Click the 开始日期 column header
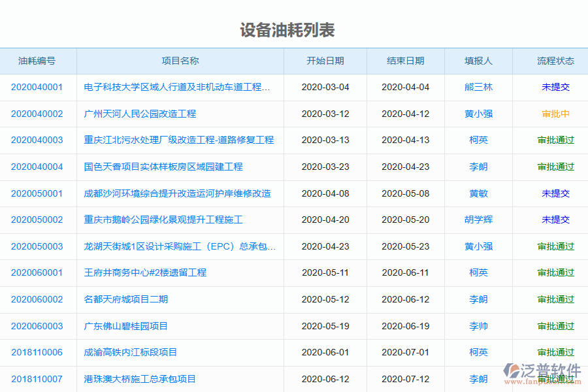This screenshot has width=588, height=392. tap(325, 61)
